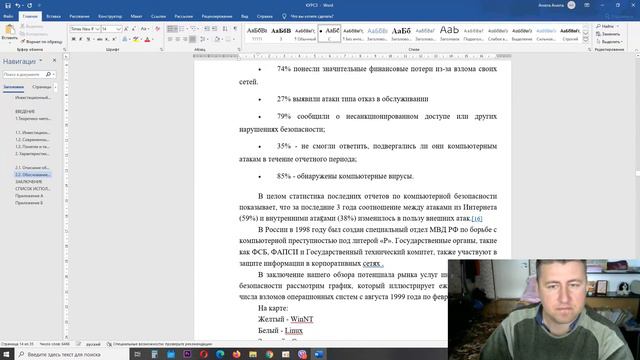Click the 'Что вы хотите сделать?' search box

[x=312, y=16]
